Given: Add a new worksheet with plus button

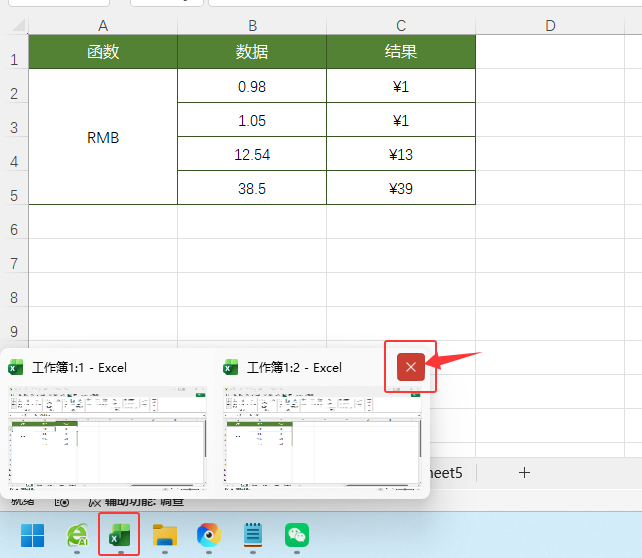Looking at the screenshot, I should pos(524,473).
